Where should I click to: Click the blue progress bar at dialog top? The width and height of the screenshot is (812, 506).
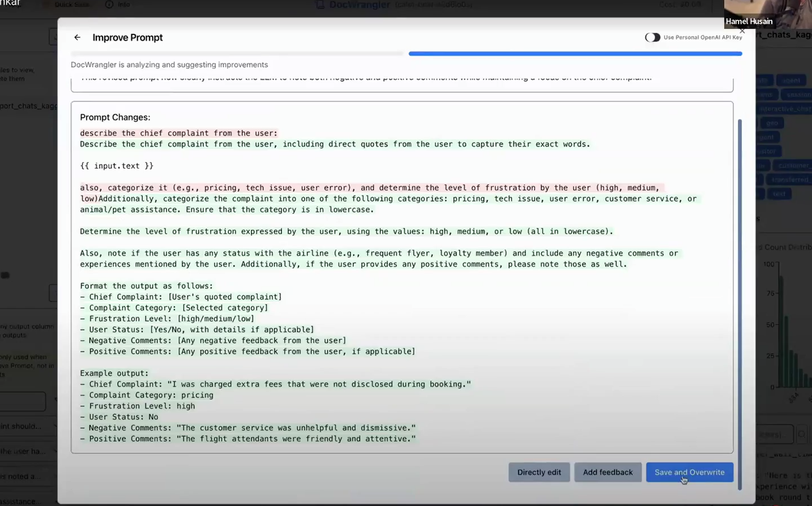click(x=575, y=54)
